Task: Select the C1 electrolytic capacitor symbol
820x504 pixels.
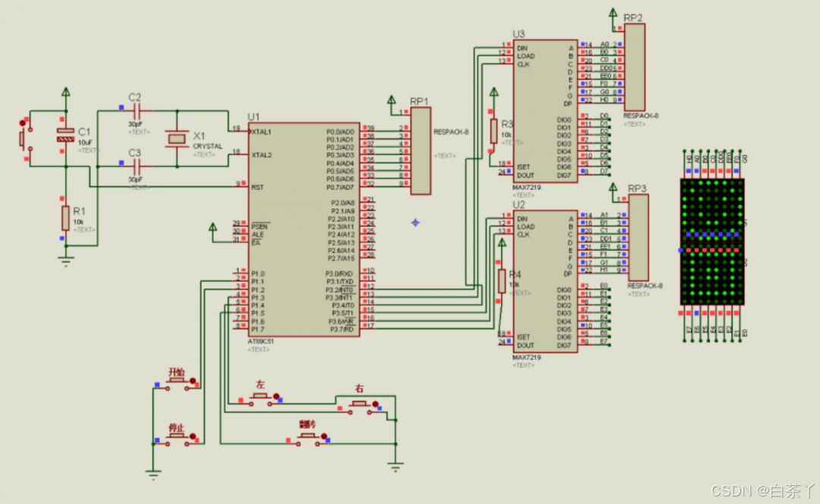Action: 65,135
